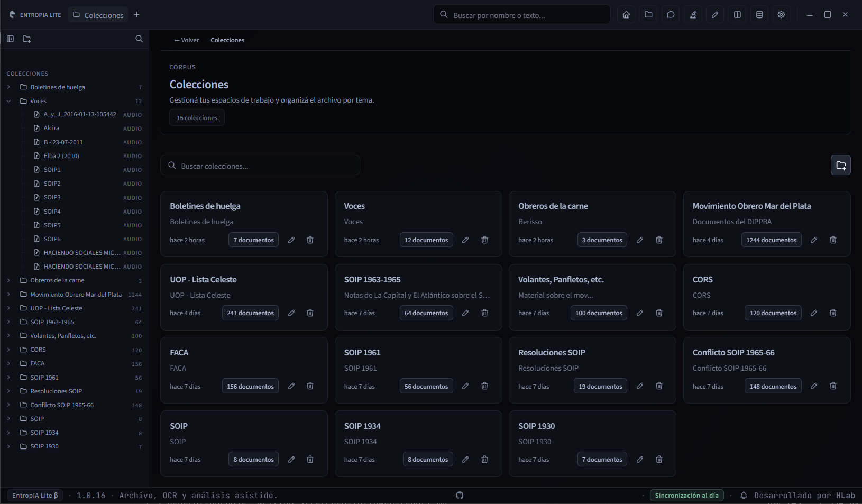Expand the CORS folder in sidebar

click(x=8, y=350)
